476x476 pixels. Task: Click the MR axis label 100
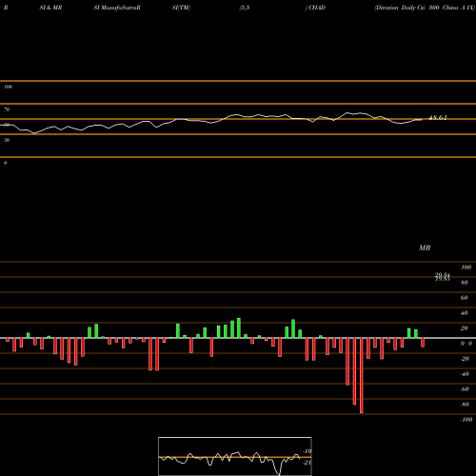click(x=466, y=268)
